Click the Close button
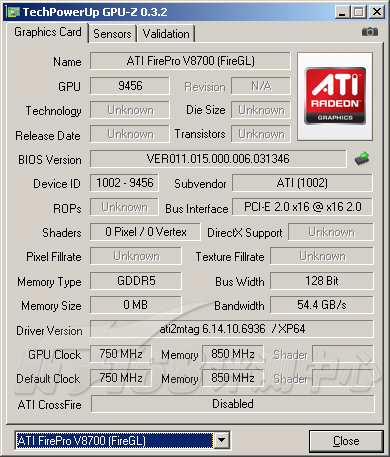This screenshot has width=390, height=457. point(346,441)
